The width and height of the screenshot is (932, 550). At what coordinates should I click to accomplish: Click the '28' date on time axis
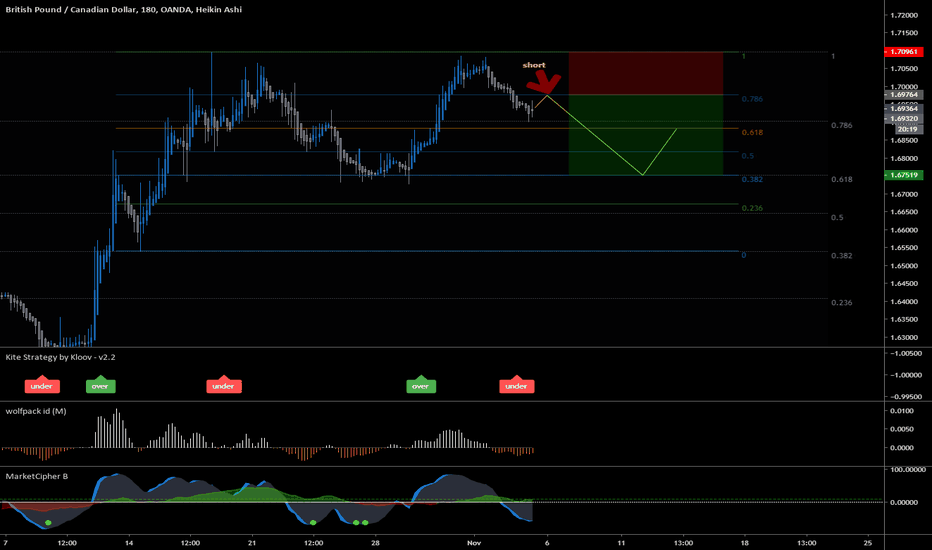[375, 543]
